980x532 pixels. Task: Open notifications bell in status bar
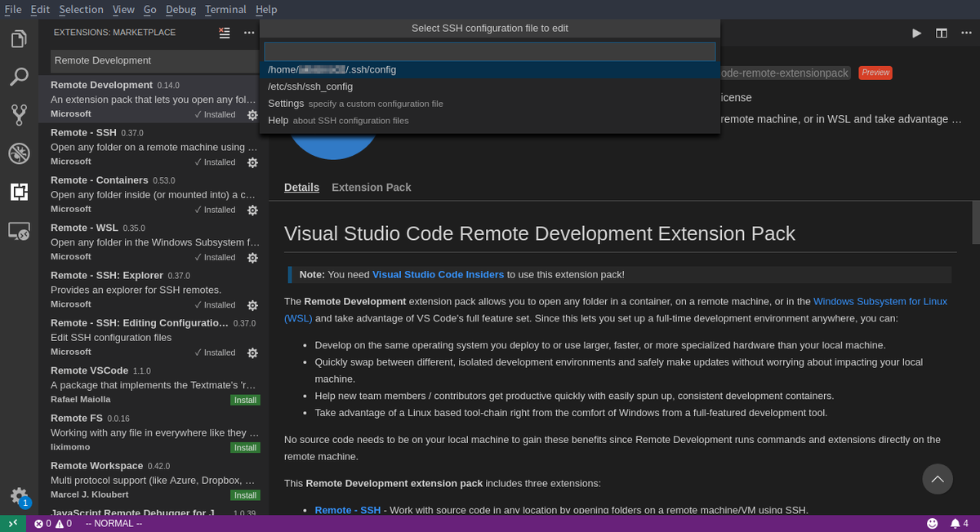click(960, 523)
